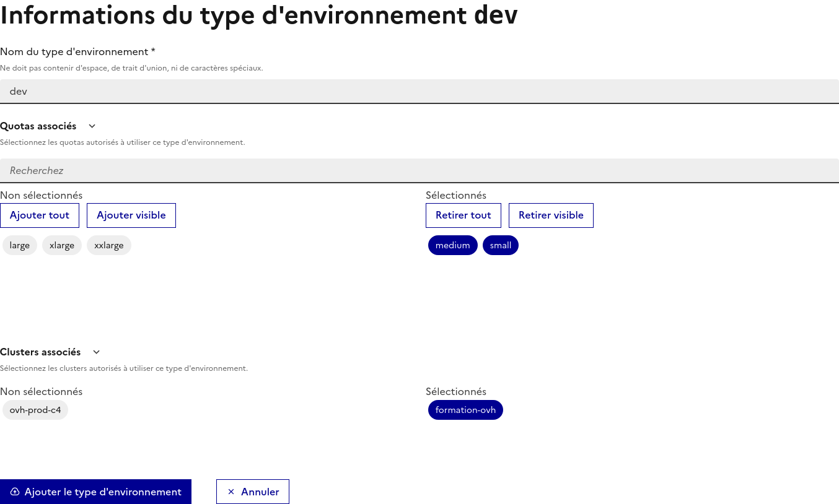
Task: Select the xlarge quota tag
Action: [62, 245]
